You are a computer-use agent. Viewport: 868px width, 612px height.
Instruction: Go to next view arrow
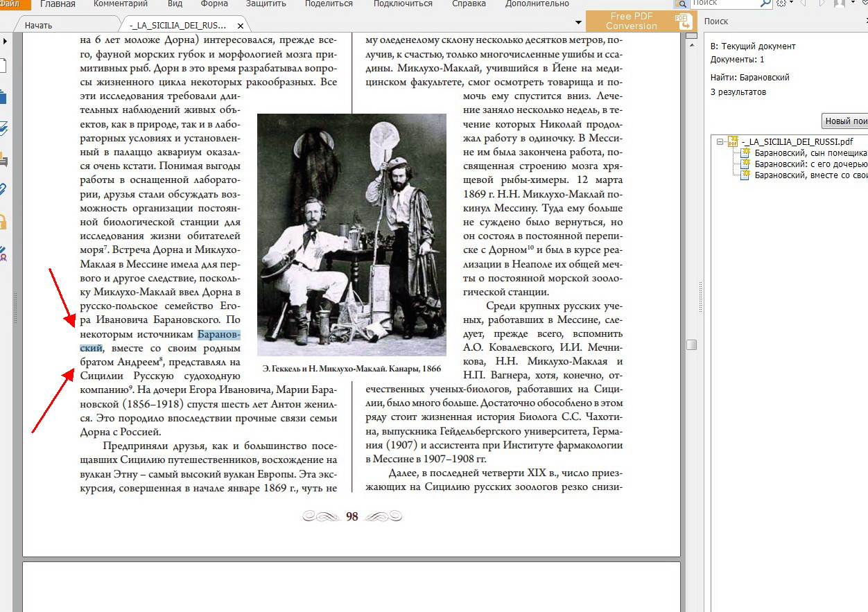[x=822, y=3]
